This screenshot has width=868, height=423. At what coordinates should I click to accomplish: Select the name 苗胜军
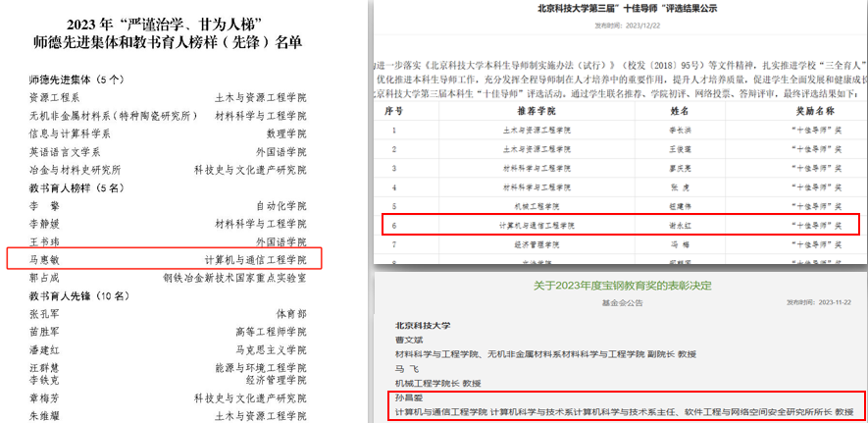coord(44,332)
